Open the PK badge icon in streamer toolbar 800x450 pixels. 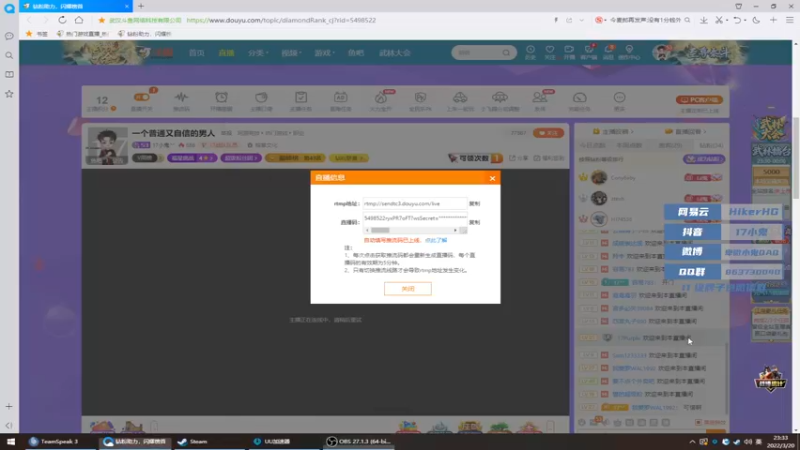tap(420, 97)
